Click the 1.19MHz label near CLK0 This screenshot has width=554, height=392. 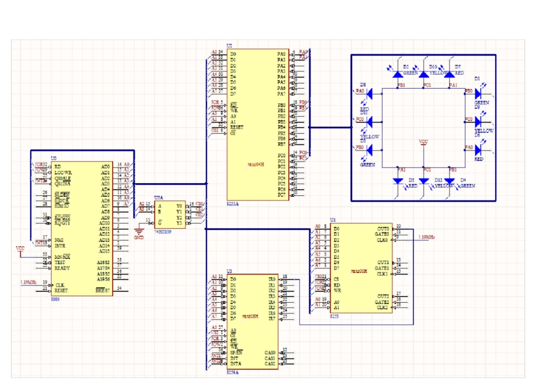pos(426,238)
